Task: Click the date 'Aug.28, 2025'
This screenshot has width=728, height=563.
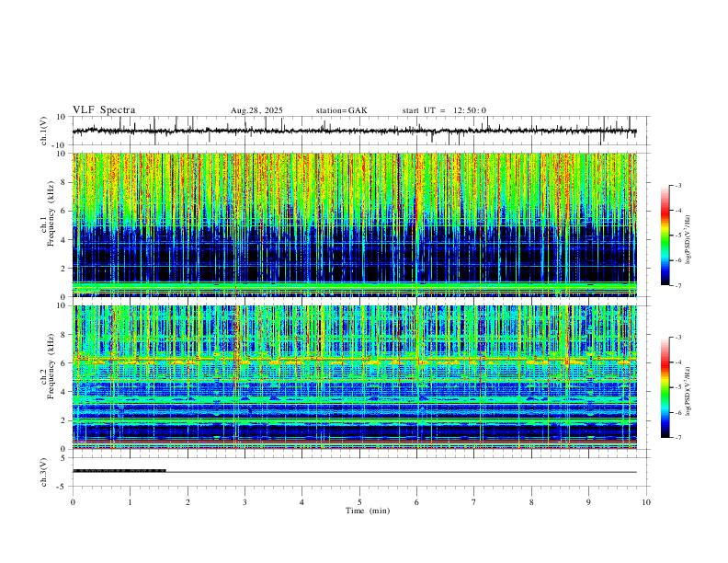Action: (x=256, y=110)
